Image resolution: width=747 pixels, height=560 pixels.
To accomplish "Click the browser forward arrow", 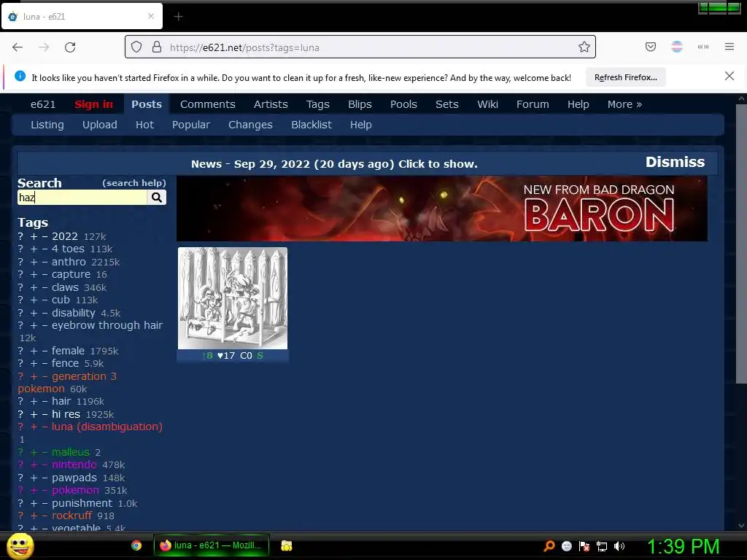I will click(44, 47).
